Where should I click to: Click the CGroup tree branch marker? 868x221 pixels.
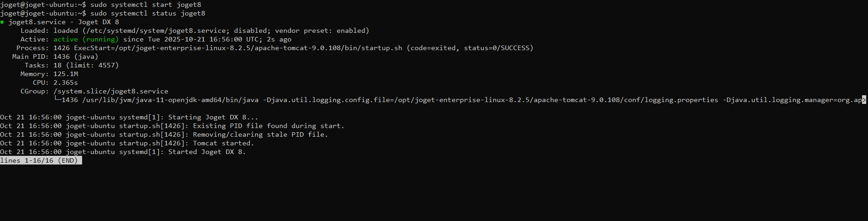point(57,100)
